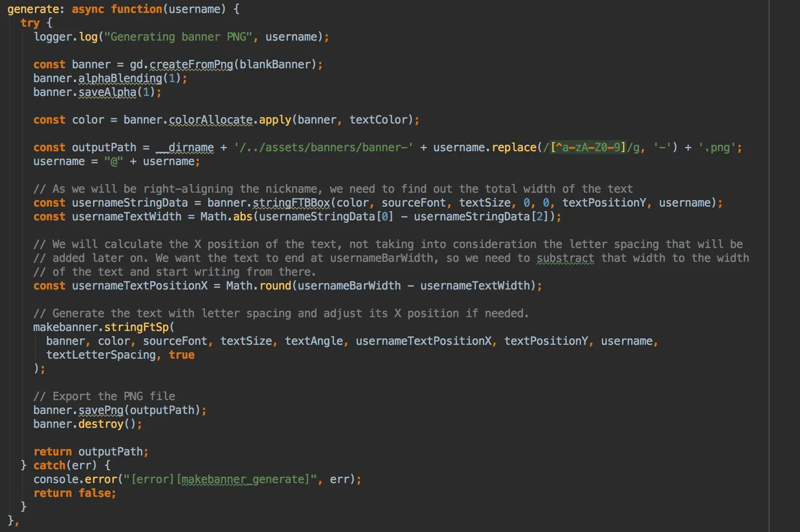This screenshot has height=532, width=800.
Task: Click the highlighted regex [^a-zA-Z0-9]
Action: [588, 148]
